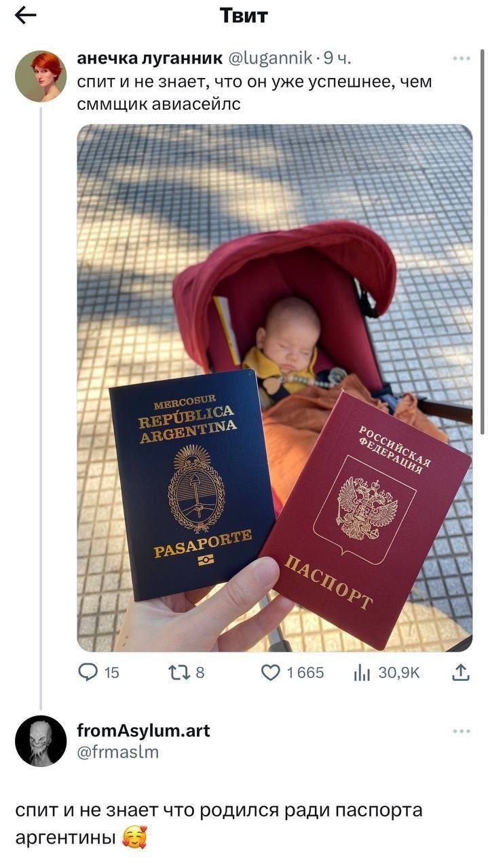Open the @lugannik handle link
The height and width of the screenshot is (868, 488).
[x=269, y=59]
